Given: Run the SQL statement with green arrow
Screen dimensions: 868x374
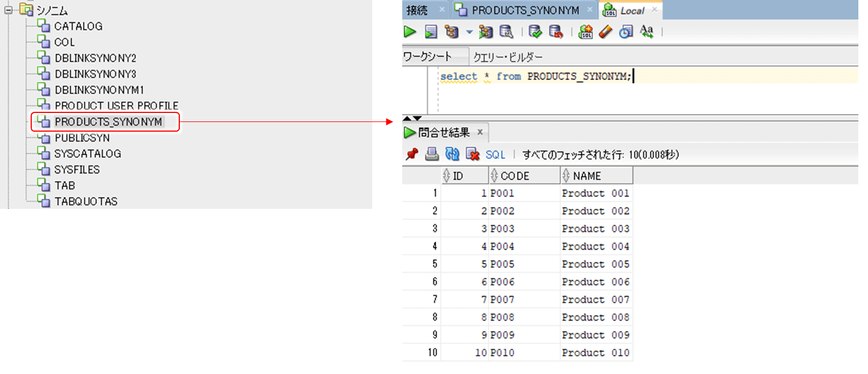Looking at the screenshot, I should (x=410, y=32).
